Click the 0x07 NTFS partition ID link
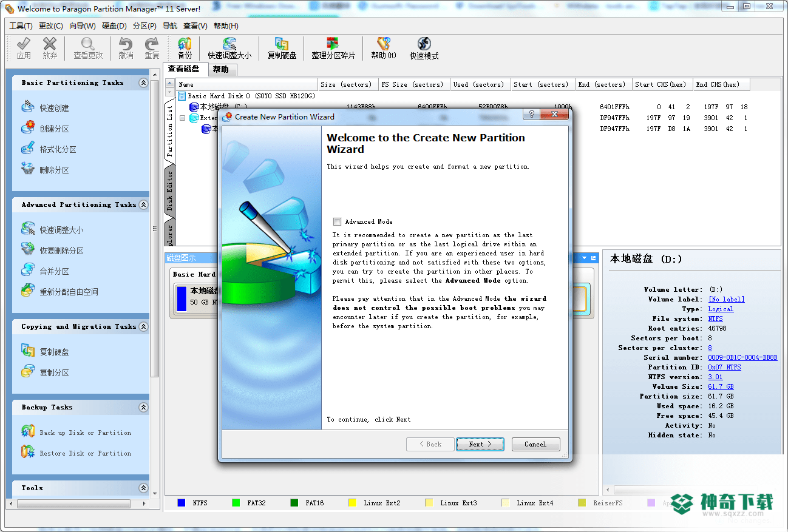This screenshot has height=532, width=788. (724, 367)
